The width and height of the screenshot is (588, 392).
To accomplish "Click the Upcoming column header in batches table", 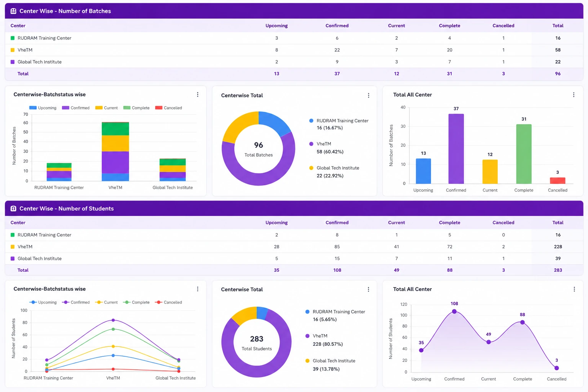I will point(276,26).
